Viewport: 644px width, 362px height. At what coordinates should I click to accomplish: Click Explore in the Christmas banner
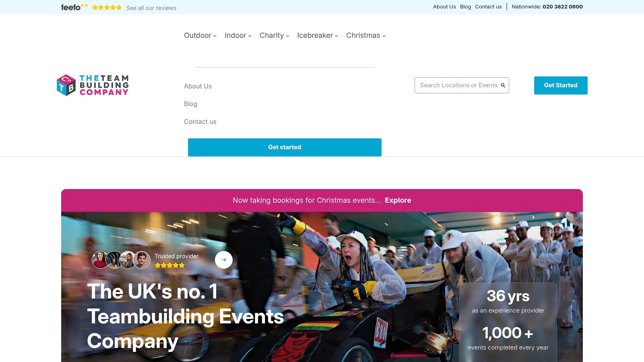398,200
